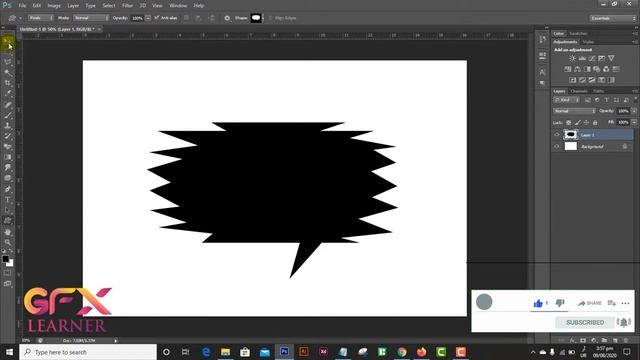Click the Quick Mask mode icon
640x360 pixels.
click(x=8, y=273)
